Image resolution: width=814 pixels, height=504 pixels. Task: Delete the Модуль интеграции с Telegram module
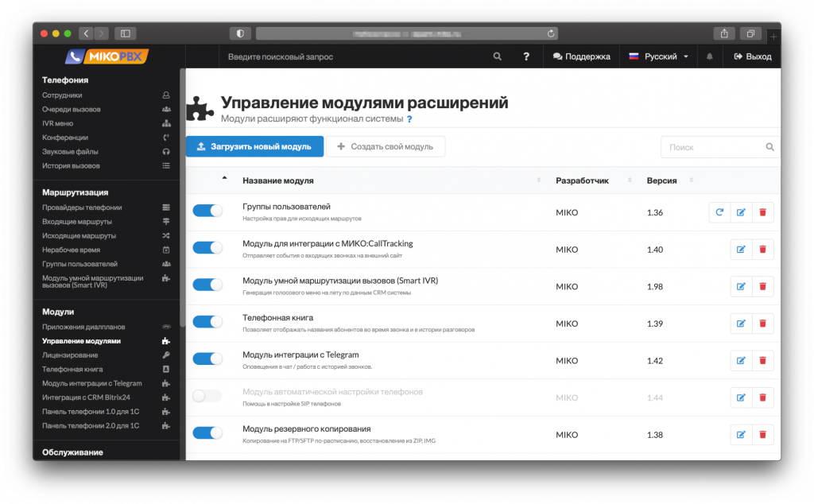[762, 360]
